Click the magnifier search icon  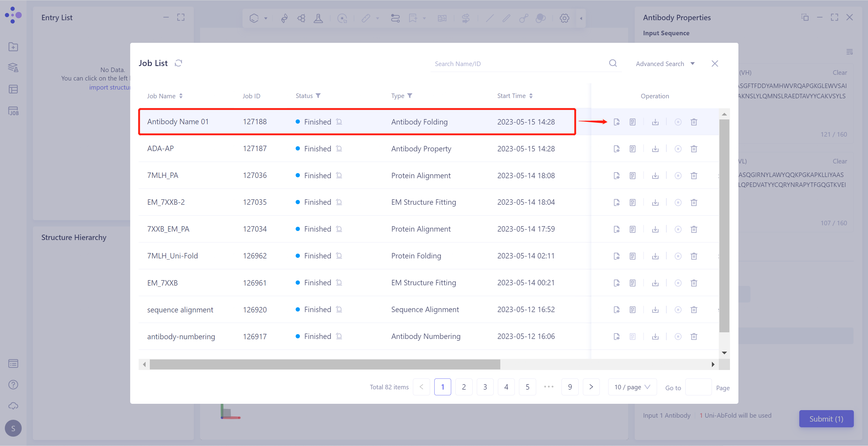(x=613, y=63)
